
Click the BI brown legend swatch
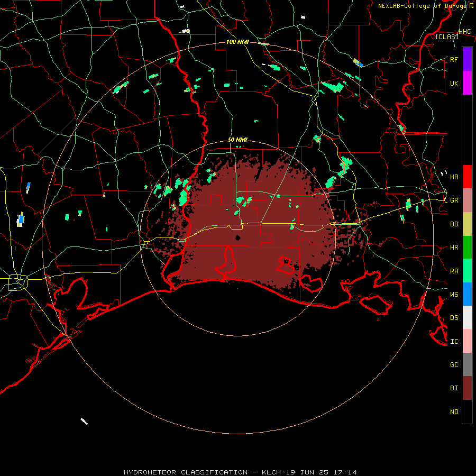click(467, 388)
